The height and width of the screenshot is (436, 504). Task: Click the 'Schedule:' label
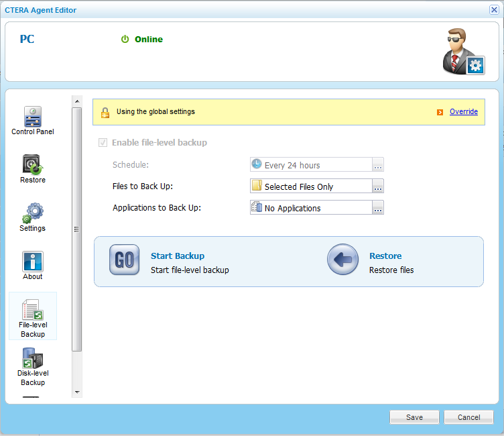pos(131,165)
